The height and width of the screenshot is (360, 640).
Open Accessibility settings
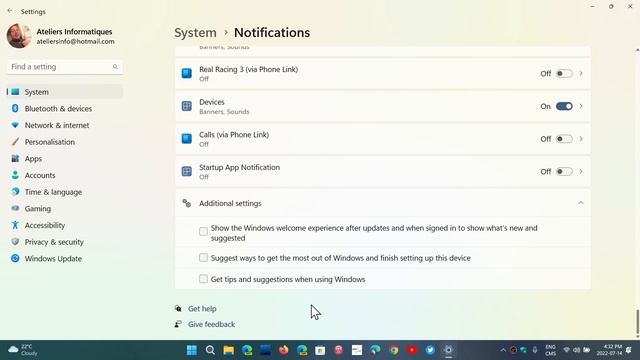44,225
